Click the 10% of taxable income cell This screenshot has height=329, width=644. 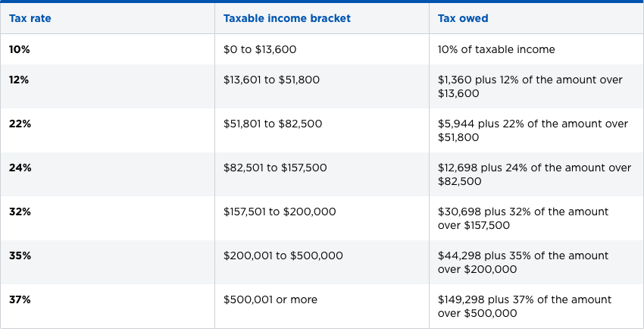(x=496, y=49)
